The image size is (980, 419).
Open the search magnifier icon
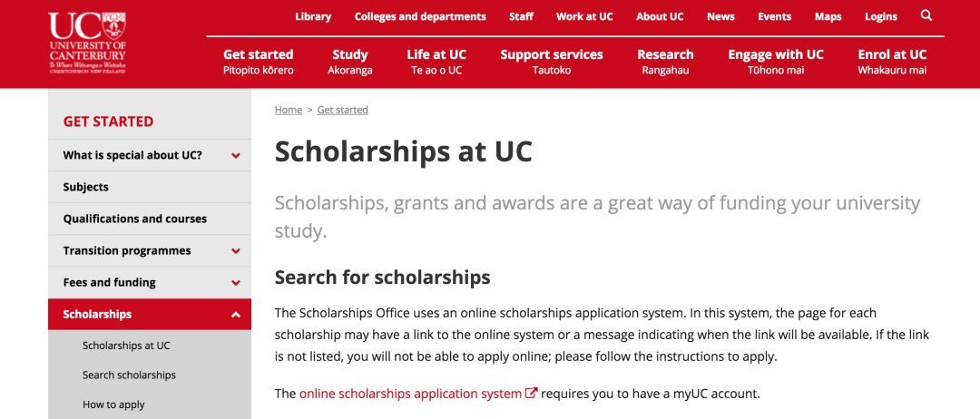coord(926,15)
